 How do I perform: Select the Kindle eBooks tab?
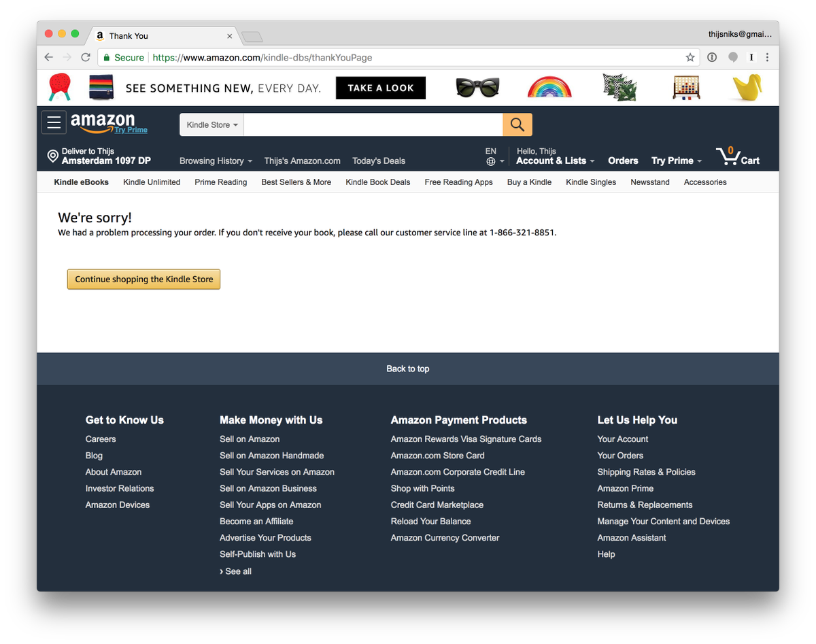82,182
